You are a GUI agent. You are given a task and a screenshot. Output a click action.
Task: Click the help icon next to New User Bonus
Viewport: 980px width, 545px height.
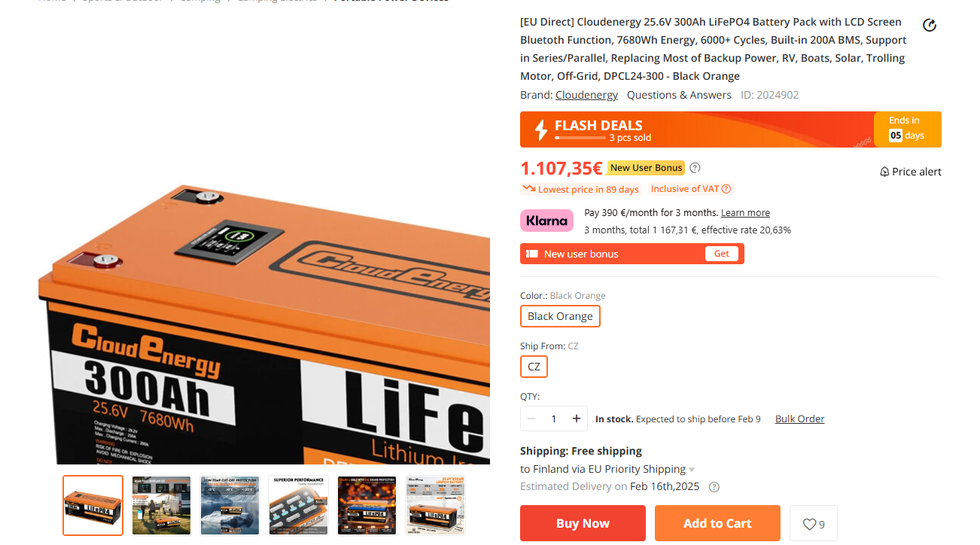point(695,168)
